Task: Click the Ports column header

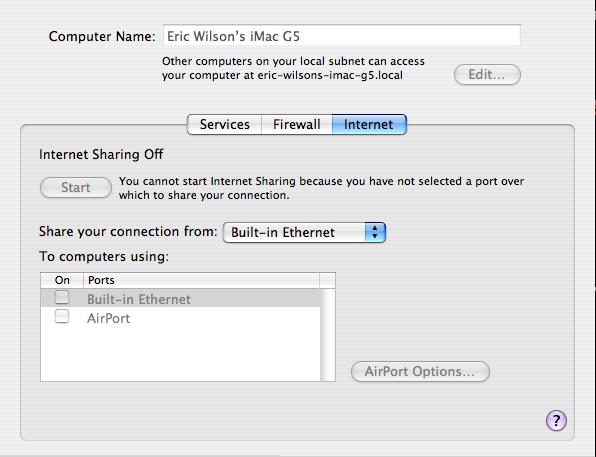Action: coord(201,280)
